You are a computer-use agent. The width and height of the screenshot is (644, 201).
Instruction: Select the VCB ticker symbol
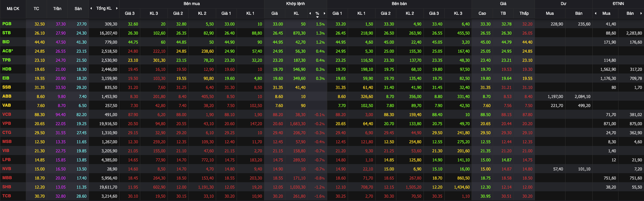7,114
